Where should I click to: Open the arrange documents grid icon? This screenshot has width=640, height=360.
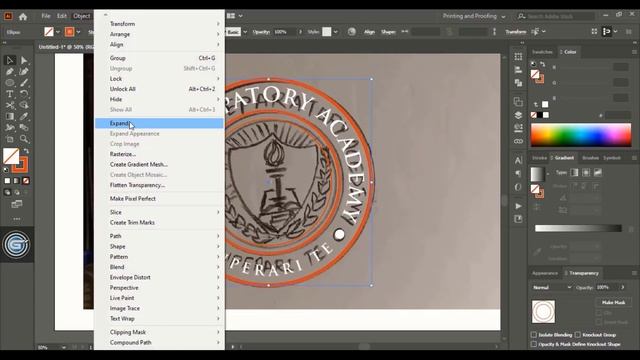click(231, 16)
